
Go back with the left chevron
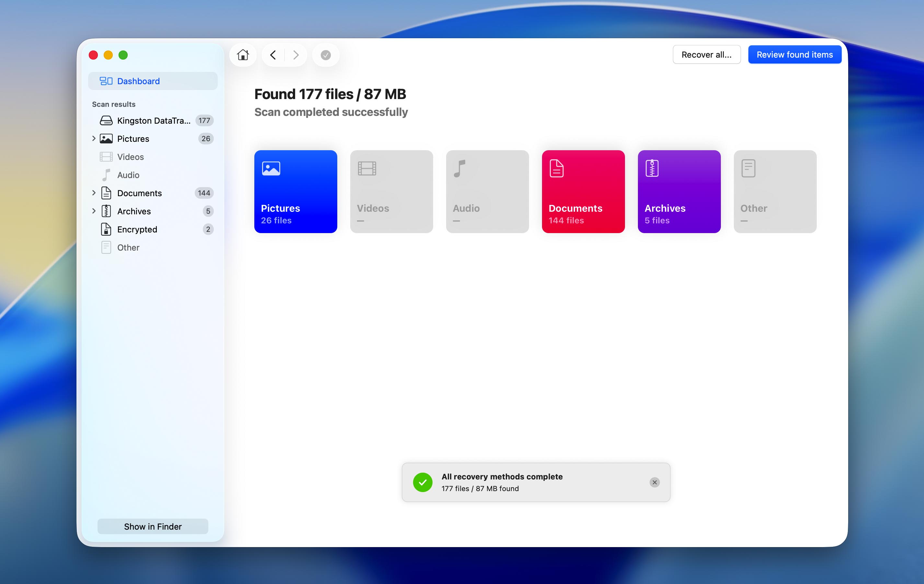coord(273,55)
